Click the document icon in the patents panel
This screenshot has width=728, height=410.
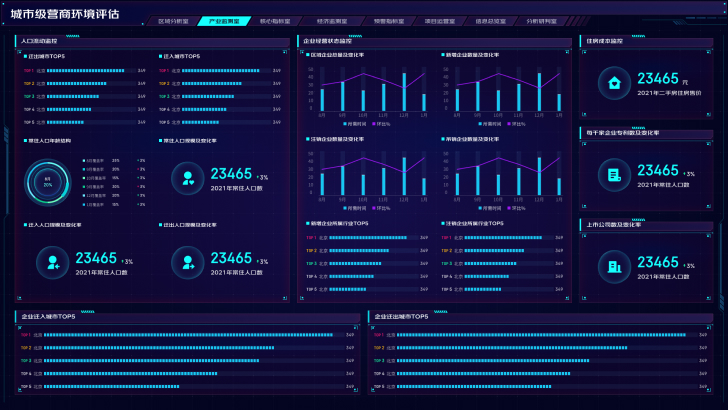tap(614, 175)
